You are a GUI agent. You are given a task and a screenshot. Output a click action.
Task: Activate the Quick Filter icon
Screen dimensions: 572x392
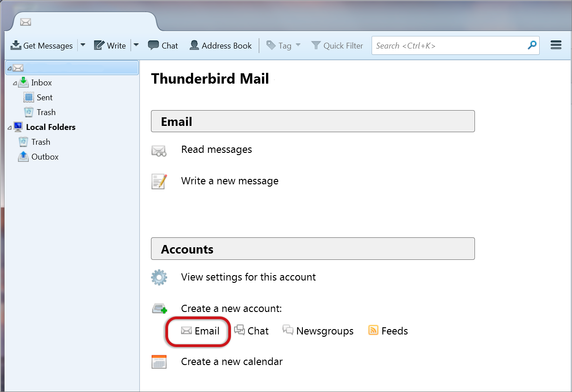coord(315,45)
